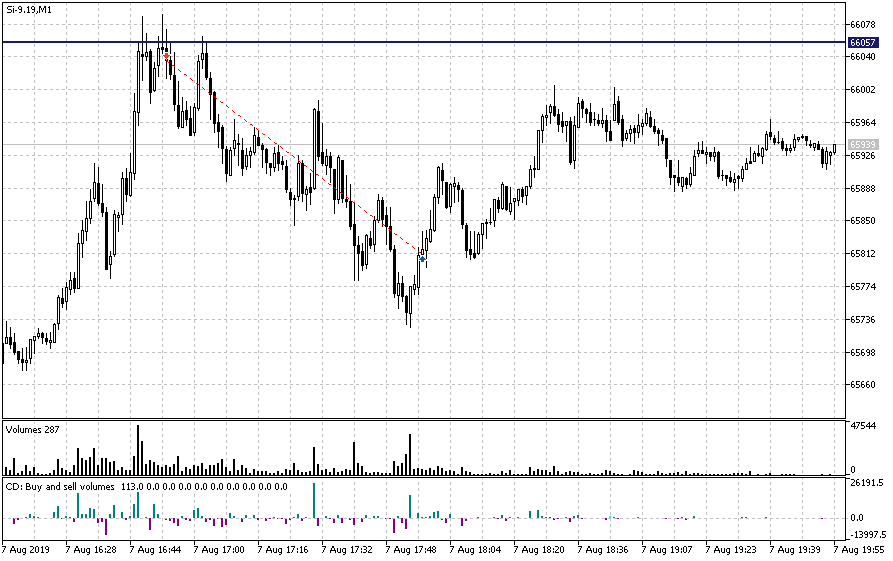Click the 7 Aug 17:48 time label
This screenshot has width=893, height=561.
pos(411,550)
